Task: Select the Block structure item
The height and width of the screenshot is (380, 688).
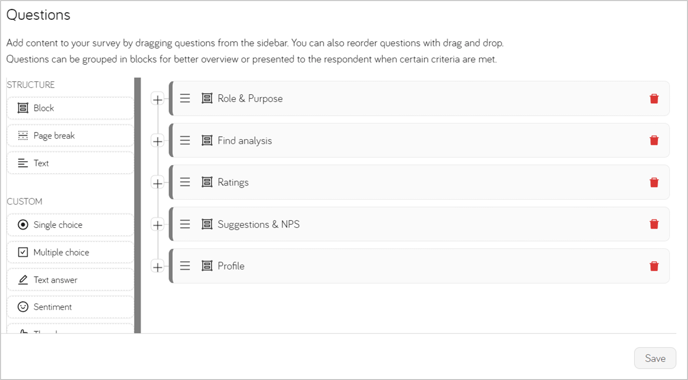Action: (70, 108)
